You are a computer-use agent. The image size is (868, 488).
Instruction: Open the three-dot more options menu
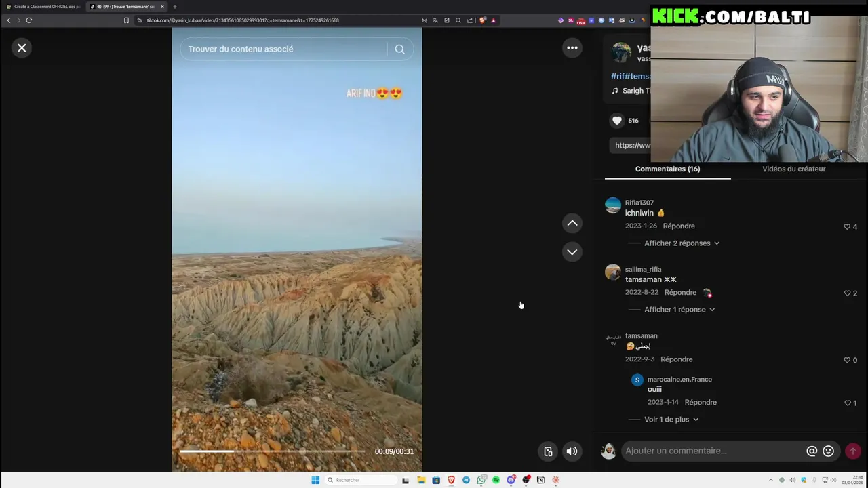coord(572,47)
